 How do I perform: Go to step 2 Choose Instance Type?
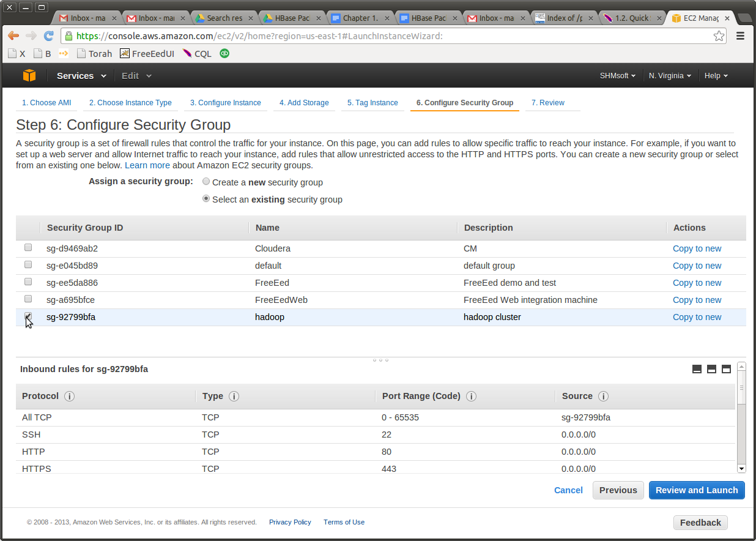(130, 103)
